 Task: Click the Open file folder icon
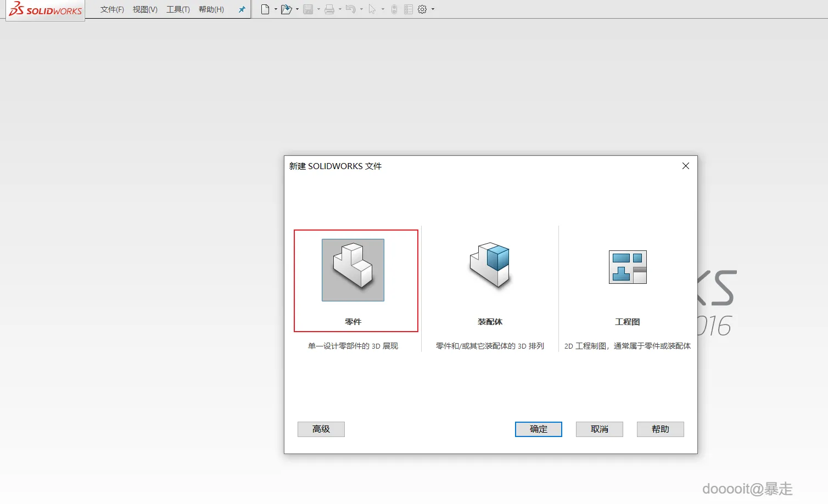286,9
